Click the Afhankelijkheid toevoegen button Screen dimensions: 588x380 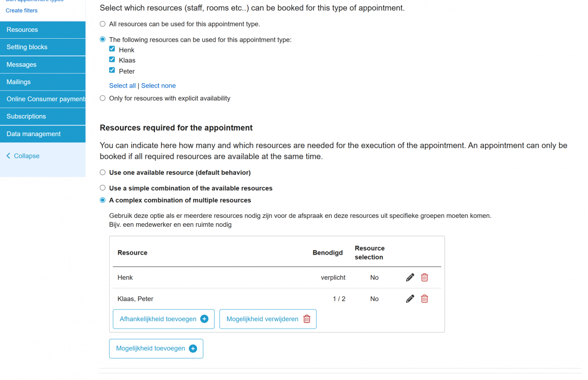pyautogui.click(x=164, y=319)
